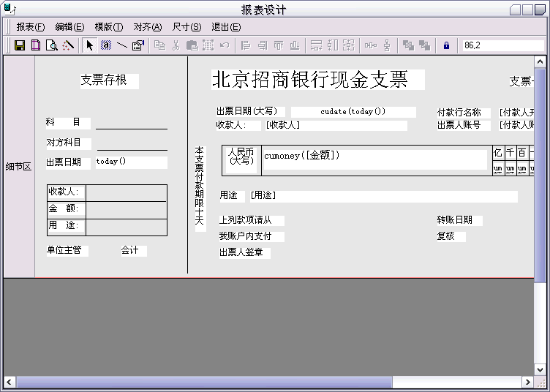Viewport: 550px width, 392px height.
Task: Click the vertical spacing distribute icon
Action: [387, 45]
